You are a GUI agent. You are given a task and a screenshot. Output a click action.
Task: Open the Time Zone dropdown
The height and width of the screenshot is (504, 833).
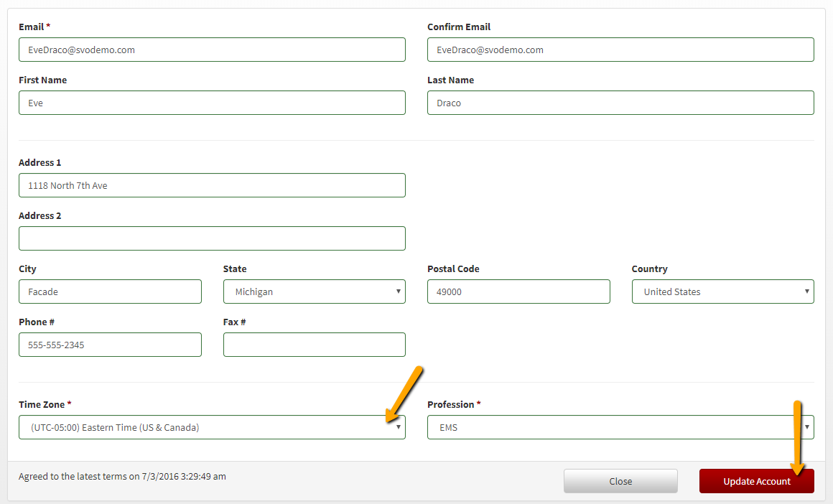coord(212,427)
